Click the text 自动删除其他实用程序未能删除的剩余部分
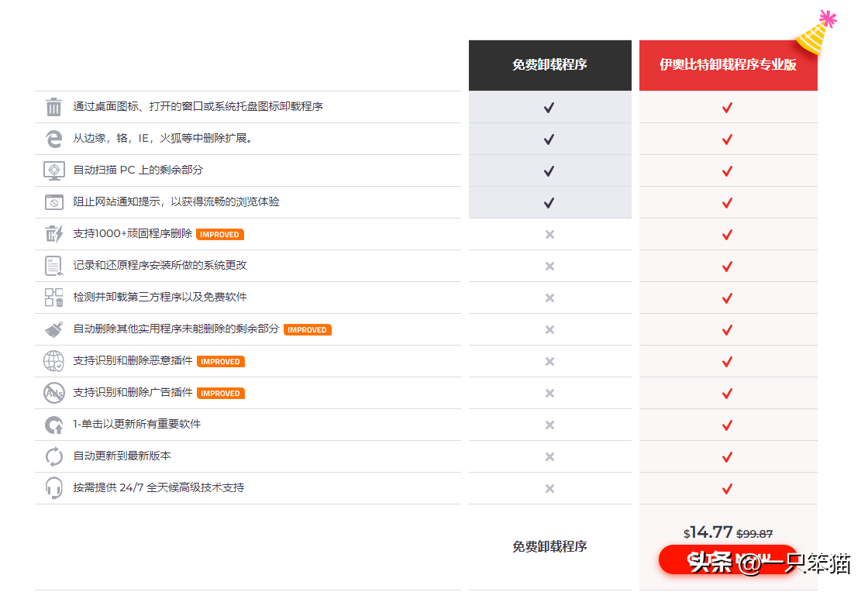This screenshot has width=868, height=592. pos(176,329)
